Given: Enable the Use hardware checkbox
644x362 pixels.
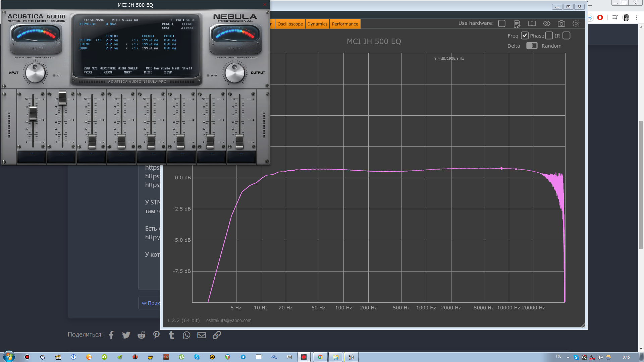Looking at the screenshot, I should click(x=502, y=23).
